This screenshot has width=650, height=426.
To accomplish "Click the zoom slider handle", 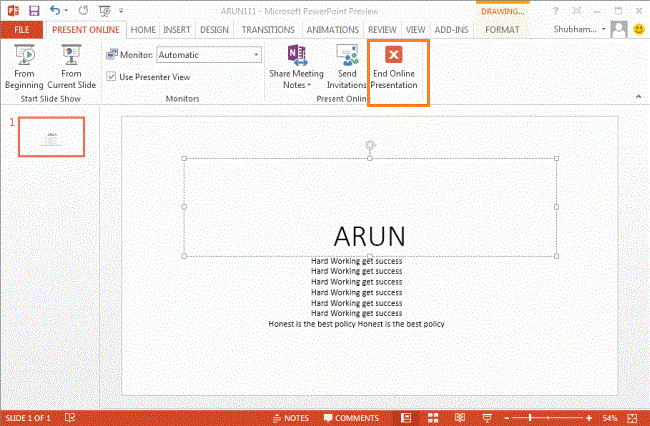I will 530,418.
